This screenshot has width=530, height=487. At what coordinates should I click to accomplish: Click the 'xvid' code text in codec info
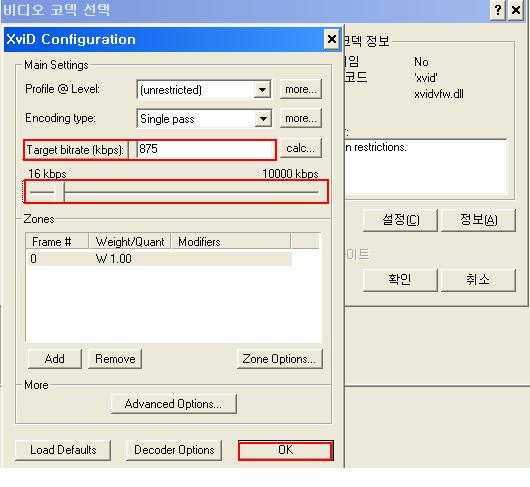tap(426, 78)
